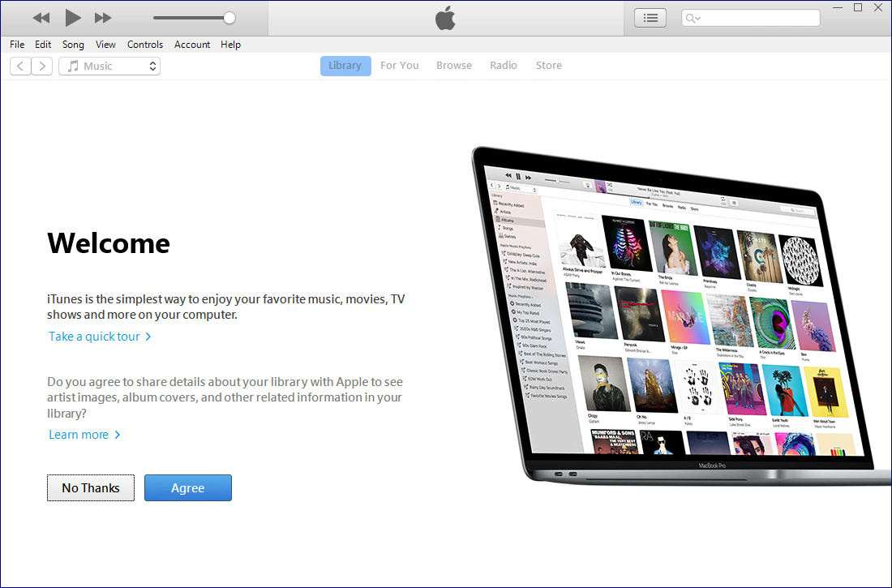Open the Music media picker dropdown
This screenshot has width=892, height=588.
click(x=109, y=67)
